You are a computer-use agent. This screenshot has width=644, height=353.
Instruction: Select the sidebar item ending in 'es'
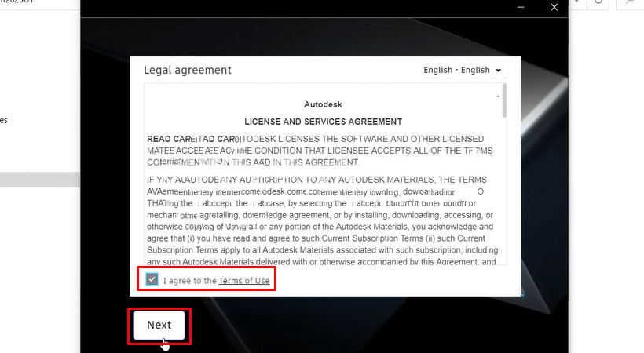point(4,120)
